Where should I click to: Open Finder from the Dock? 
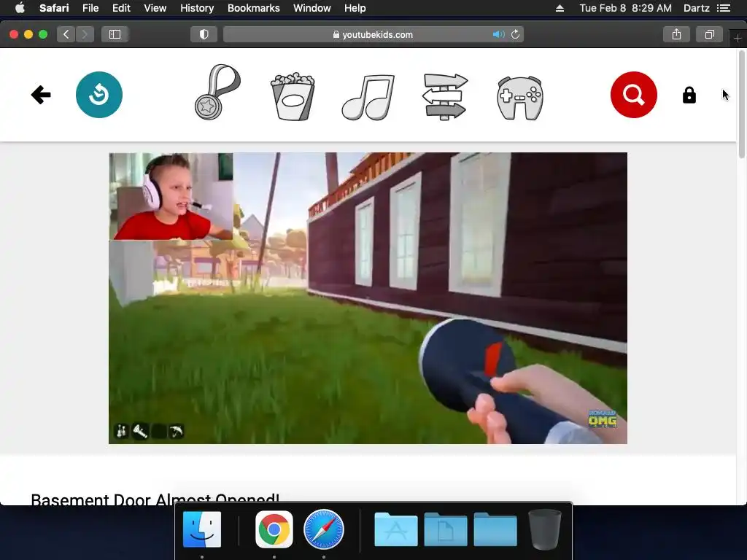tap(202, 529)
